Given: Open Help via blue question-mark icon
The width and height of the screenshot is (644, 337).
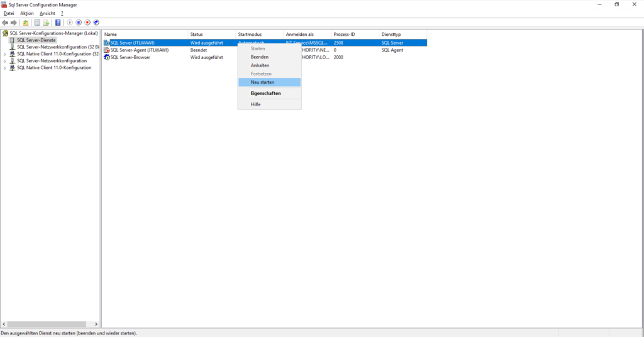Looking at the screenshot, I should [58, 23].
